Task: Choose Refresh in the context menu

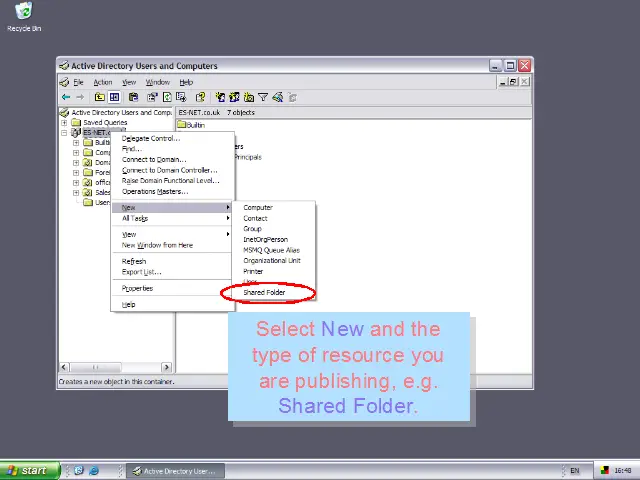Action: click(x=172, y=261)
